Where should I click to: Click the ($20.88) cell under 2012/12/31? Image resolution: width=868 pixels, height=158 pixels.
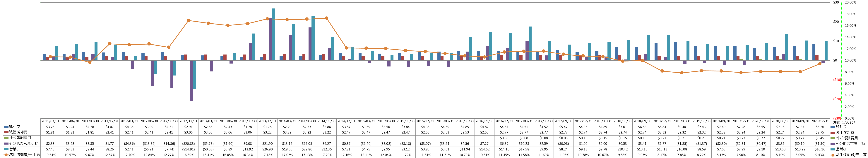188,144
